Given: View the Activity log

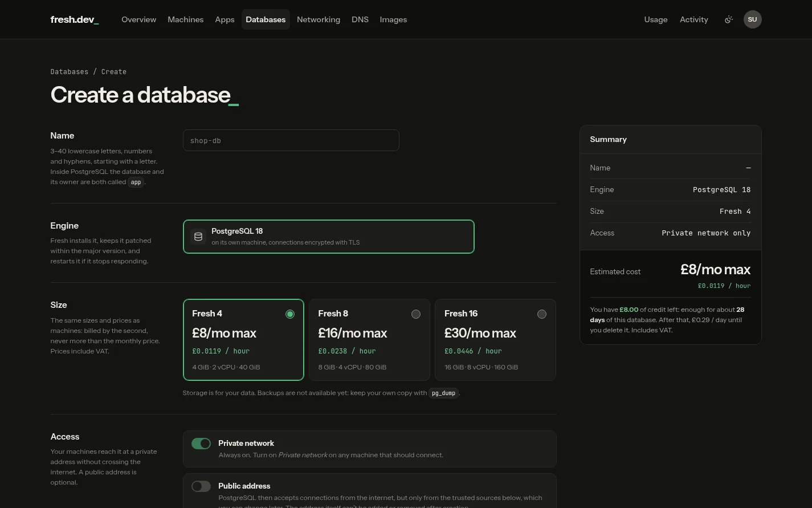Looking at the screenshot, I should (x=694, y=19).
